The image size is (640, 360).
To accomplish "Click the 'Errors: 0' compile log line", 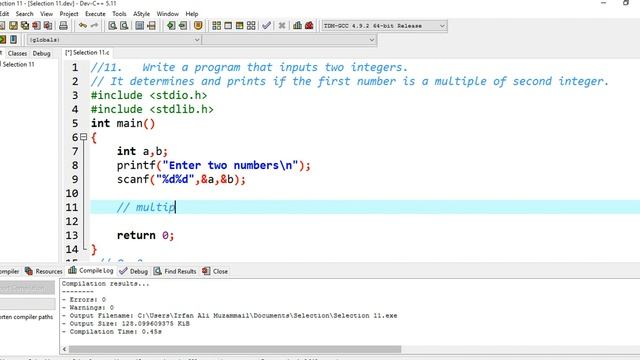I will coord(84,300).
